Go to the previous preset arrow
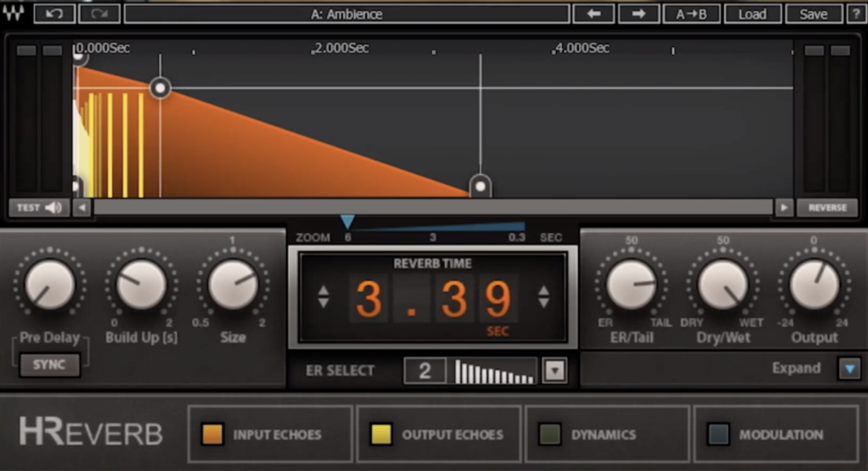 [593, 14]
